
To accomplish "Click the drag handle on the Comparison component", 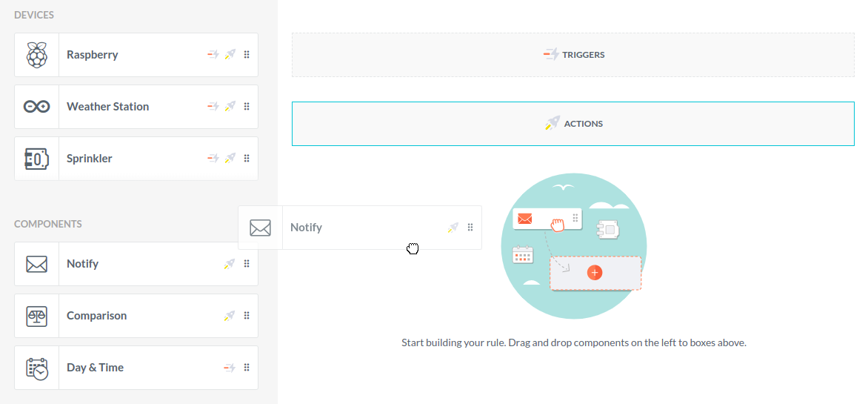I will click(247, 316).
